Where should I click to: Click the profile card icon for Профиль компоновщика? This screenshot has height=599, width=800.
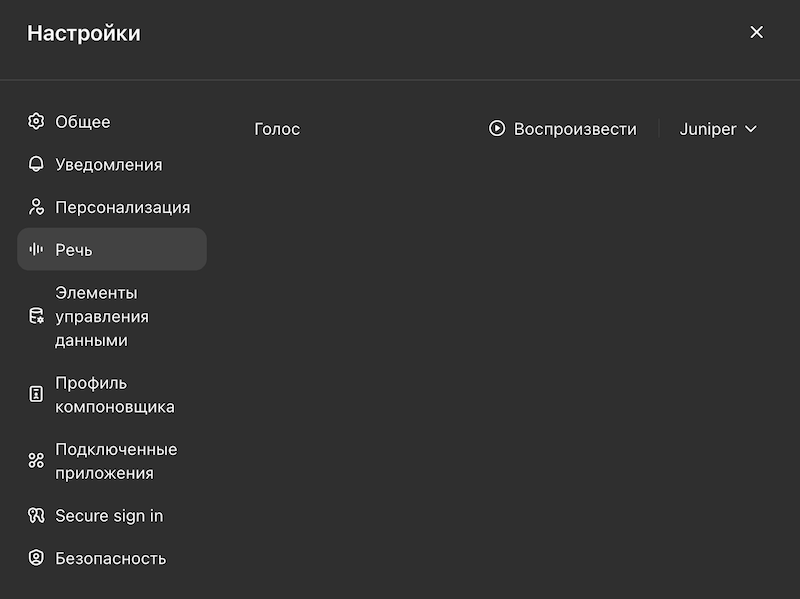tap(36, 394)
